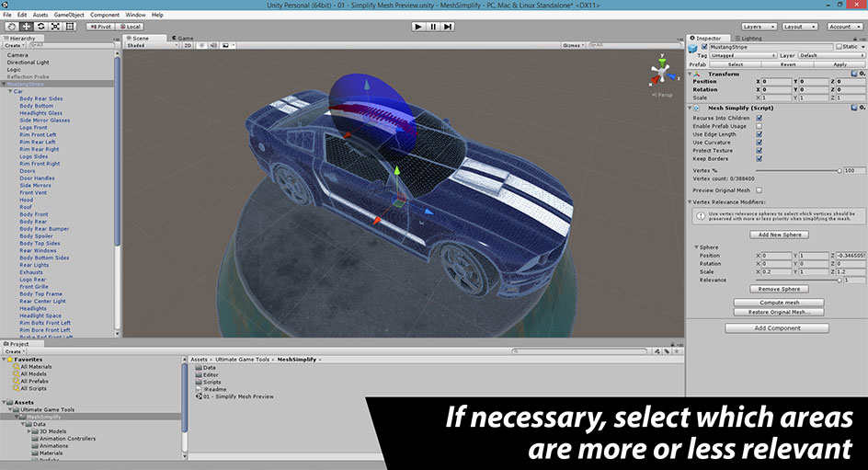Toggle Protect Texture checkbox
Screen dimensions: 868x470
pyautogui.click(x=759, y=151)
